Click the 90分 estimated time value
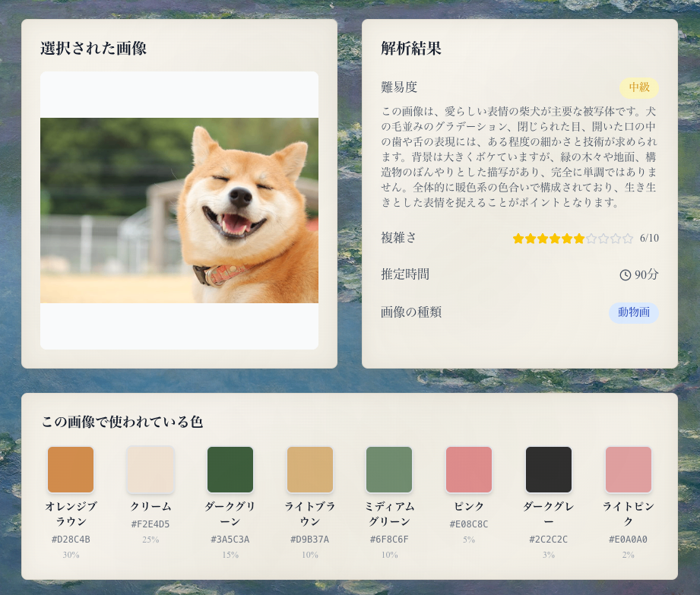The height and width of the screenshot is (595, 700). [x=647, y=274]
